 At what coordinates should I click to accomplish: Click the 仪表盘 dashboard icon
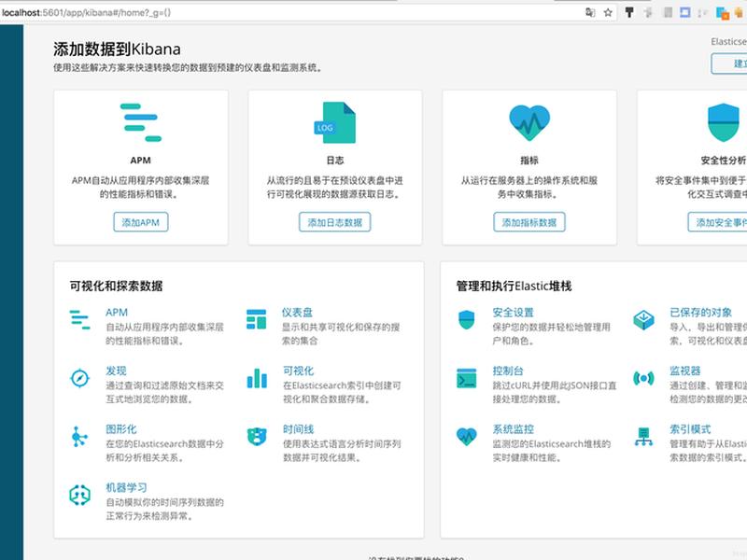pyautogui.click(x=256, y=319)
